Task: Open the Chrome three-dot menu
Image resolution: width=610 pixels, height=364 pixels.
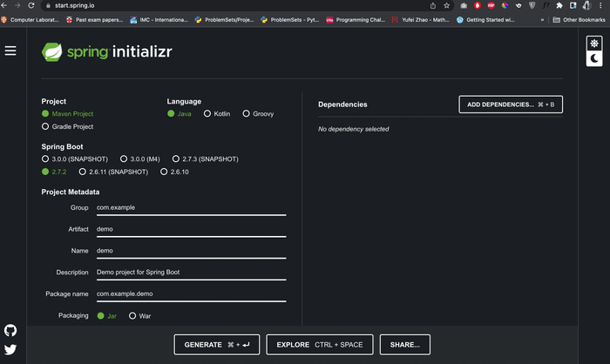Action: click(600, 5)
